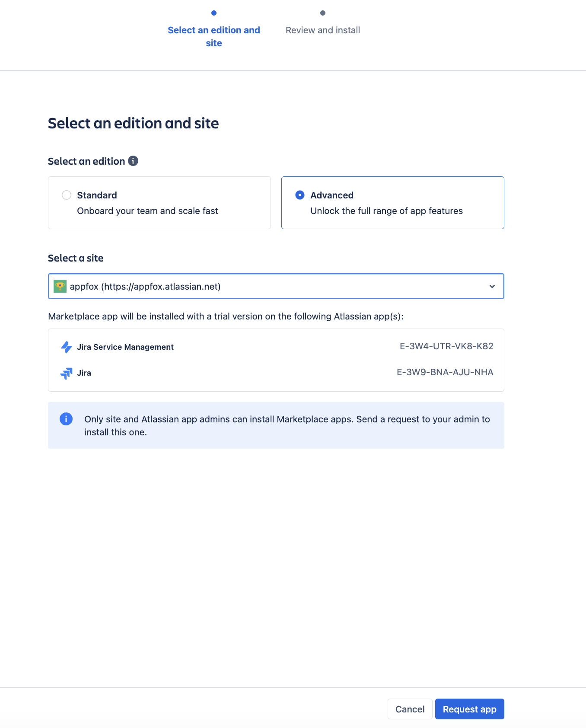
Task: Go to the Select an edition and site step
Action: pyautogui.click(x=214, y=36)
